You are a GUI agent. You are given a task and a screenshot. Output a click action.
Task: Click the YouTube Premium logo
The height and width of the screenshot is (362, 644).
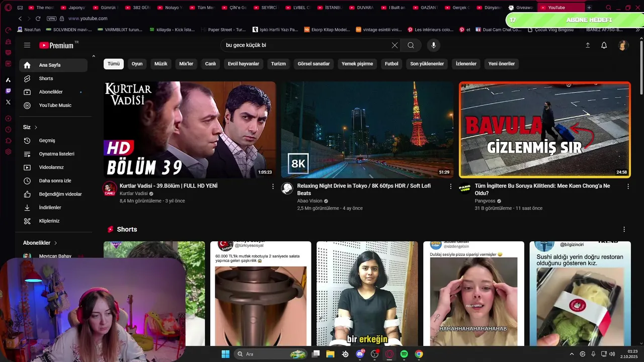[56, 45]
